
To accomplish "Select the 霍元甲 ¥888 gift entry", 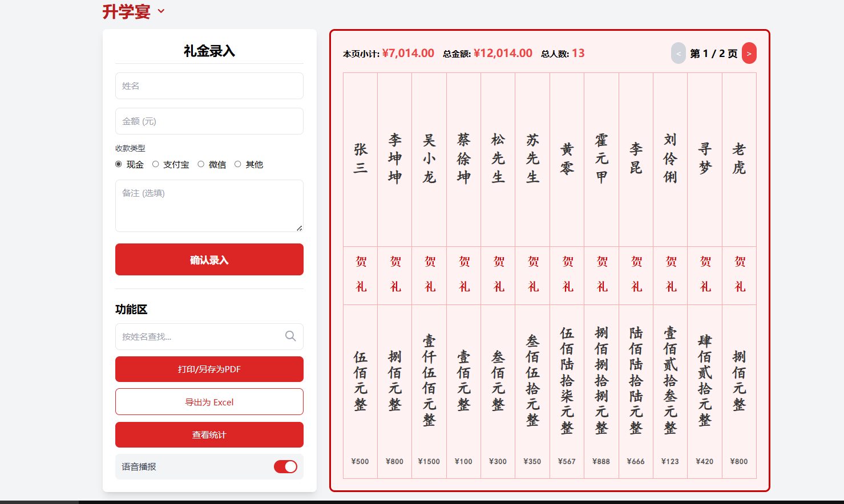I will coord(601,274).
